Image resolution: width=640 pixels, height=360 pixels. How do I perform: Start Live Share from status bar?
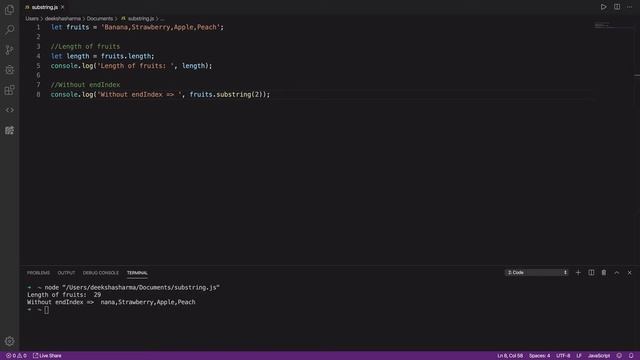[47, 356]
